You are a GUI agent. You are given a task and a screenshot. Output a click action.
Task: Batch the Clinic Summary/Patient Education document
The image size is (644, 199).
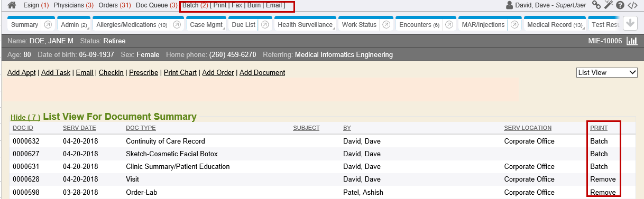click(599, 167)
